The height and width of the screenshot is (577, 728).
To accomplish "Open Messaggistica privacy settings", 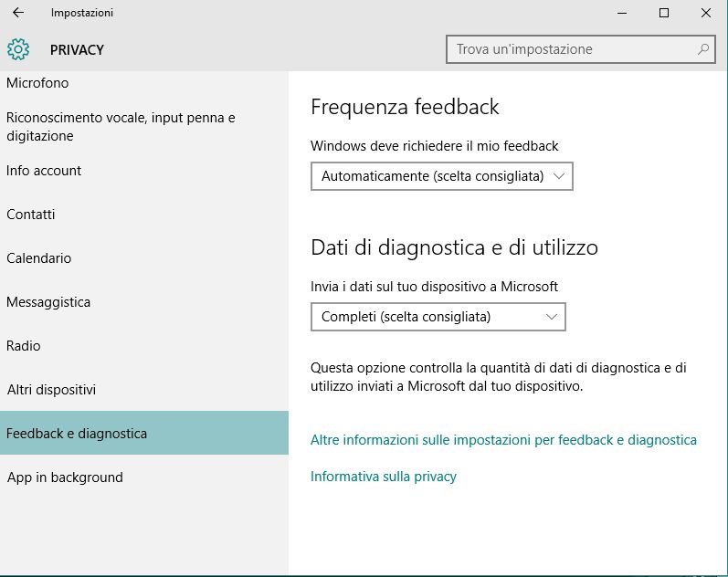I will 48,302.
